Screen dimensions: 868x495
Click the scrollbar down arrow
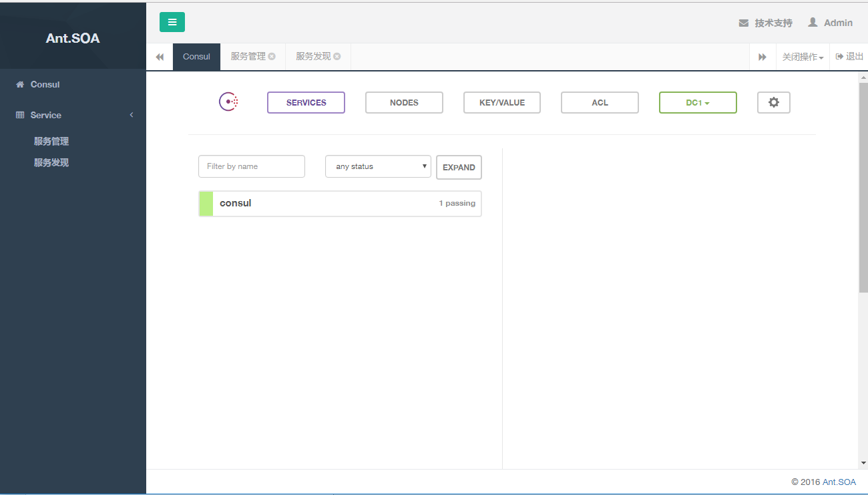click(x=863, y=463)
